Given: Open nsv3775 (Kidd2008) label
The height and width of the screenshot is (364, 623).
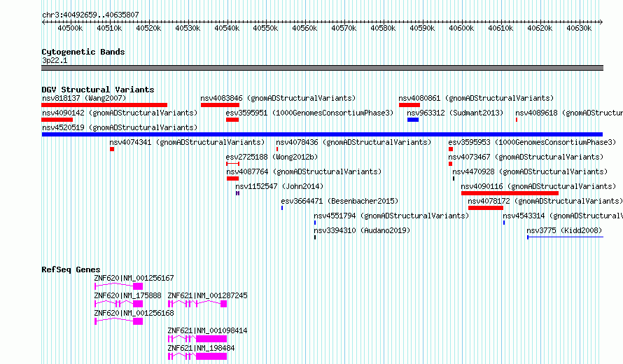Looking at the screenshot, I should point(564,230).
